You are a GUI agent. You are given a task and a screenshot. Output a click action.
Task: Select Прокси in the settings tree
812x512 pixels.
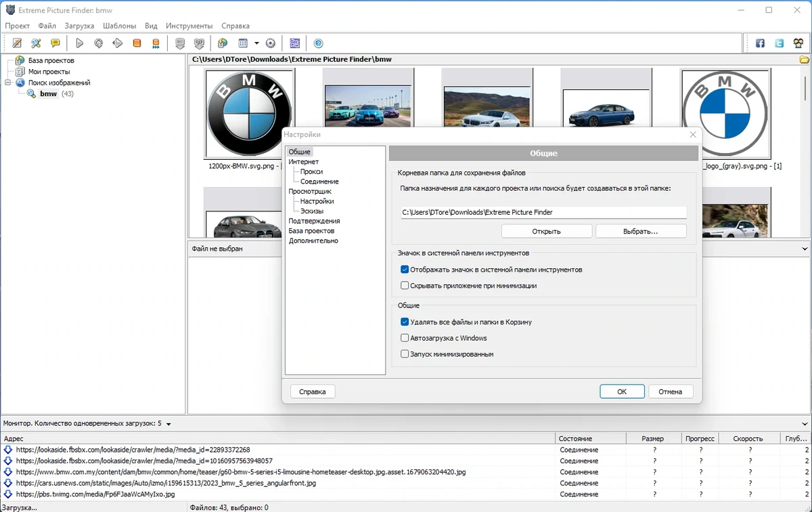click(311, 172)
